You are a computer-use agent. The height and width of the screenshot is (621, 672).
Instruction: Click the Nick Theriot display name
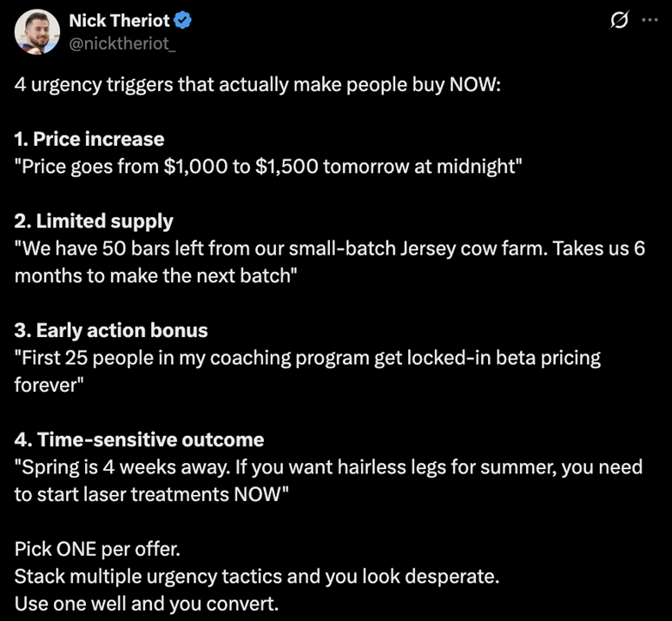120,21
